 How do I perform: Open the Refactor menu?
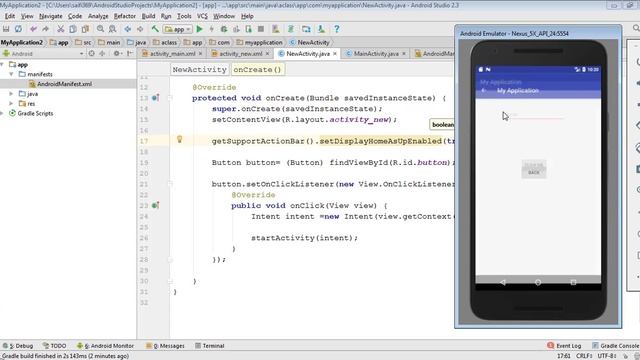click(x=124, y=16)
